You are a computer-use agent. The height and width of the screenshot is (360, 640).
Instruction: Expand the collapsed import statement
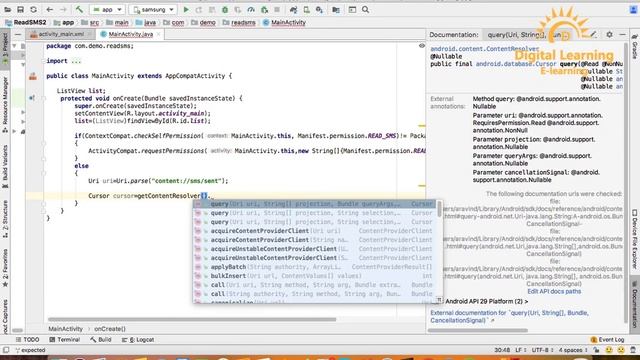pyautogui.click(x=76, y=61)
